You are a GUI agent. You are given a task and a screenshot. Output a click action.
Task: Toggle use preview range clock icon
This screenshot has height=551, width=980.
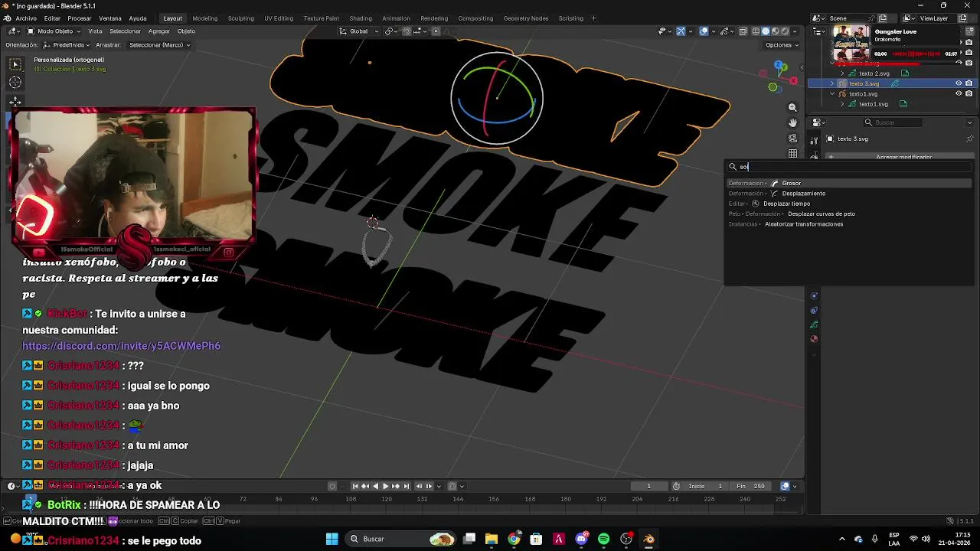[x=676, y=486]
